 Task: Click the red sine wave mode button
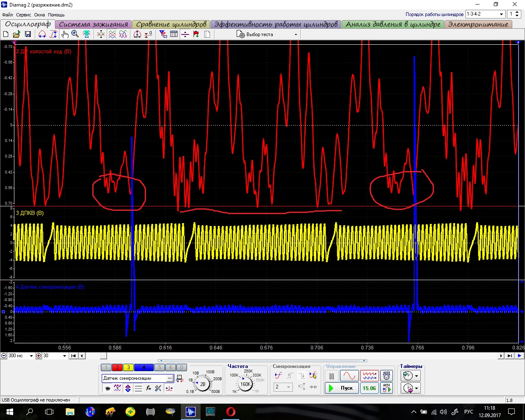pos(349,376)
